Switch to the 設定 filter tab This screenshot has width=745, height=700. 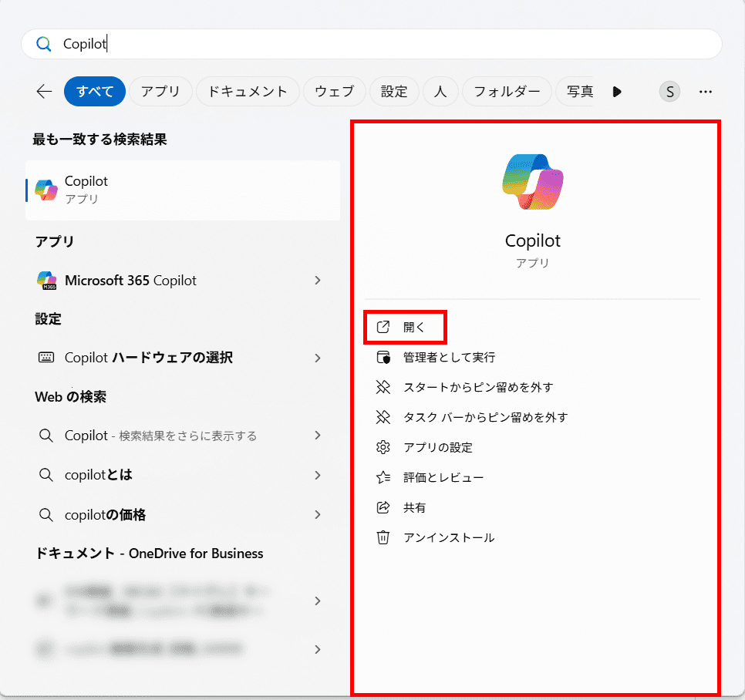pos(394,91)
